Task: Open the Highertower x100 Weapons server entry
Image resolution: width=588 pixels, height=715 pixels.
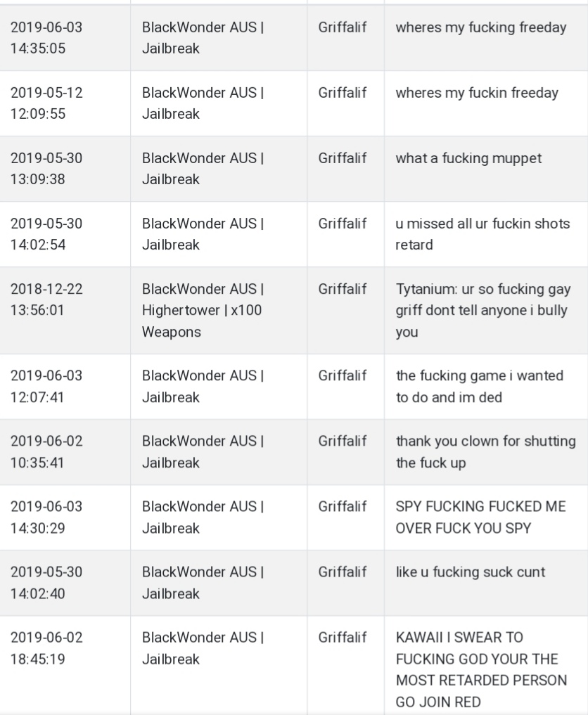Action: point(203,310)
